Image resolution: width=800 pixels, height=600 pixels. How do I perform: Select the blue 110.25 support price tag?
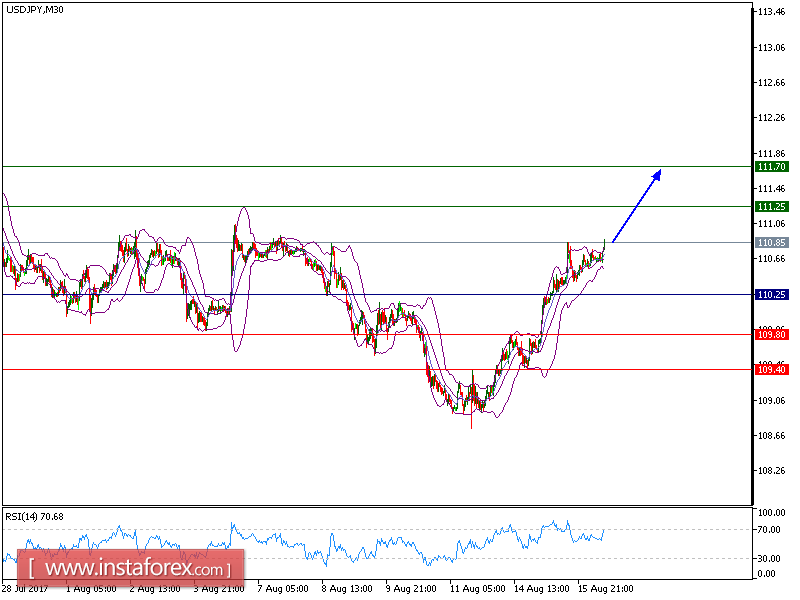(770, 294)
